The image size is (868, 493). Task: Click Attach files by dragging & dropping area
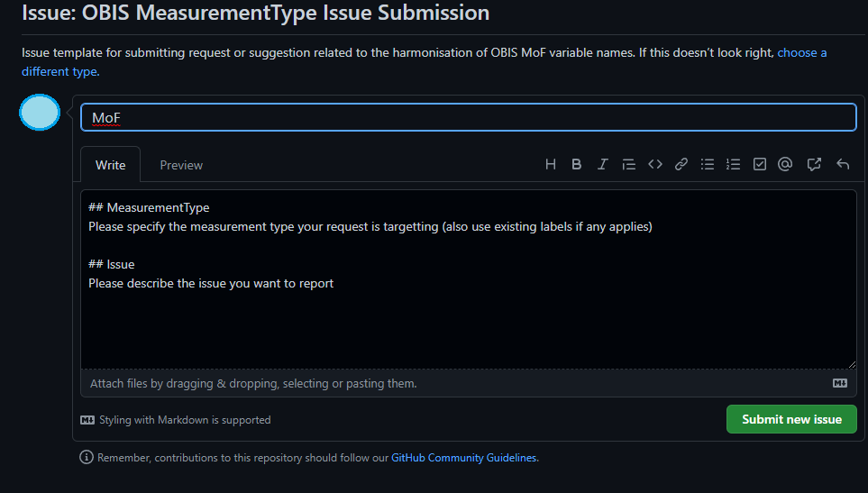pyautogui.click(x=469, y=383)
